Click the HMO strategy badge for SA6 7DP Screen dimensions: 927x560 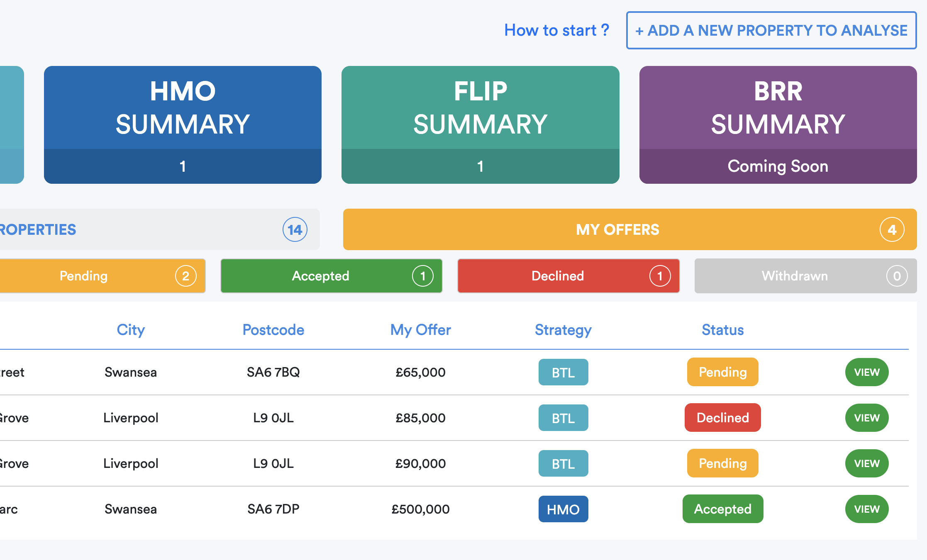pos(563,509)
